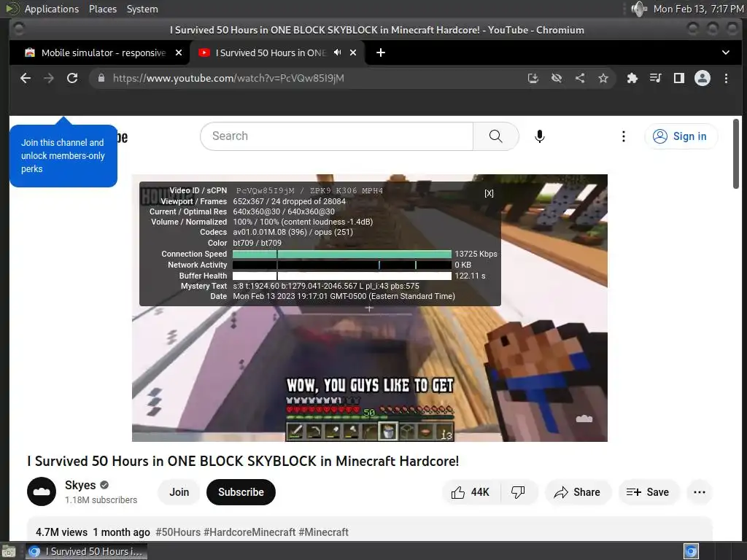Screen dimensions: 747x560
Task: Click the install app icon in address bar
Action: (533, 78)
